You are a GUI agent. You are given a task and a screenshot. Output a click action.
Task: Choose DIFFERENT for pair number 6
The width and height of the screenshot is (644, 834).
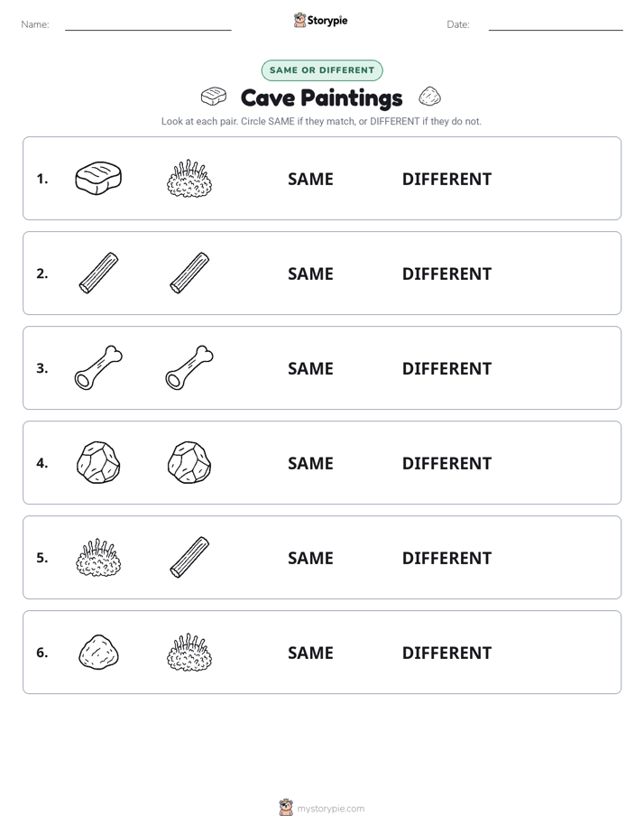pos(446,653)
